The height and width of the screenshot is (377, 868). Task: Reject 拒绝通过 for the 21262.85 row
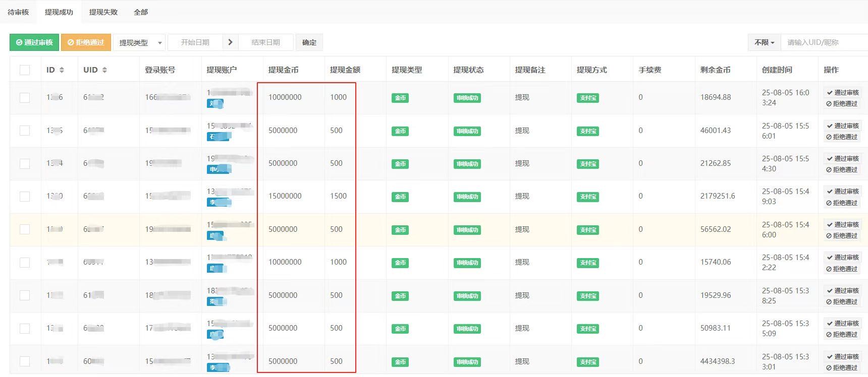[842, 170]
